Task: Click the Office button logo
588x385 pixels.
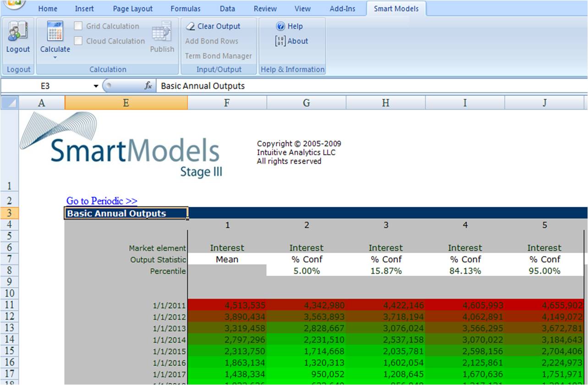Action: point(15,4)
